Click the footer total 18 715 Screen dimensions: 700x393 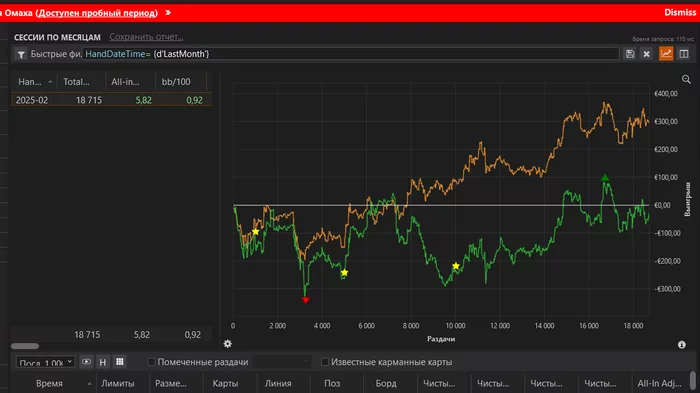coord(87,334)
